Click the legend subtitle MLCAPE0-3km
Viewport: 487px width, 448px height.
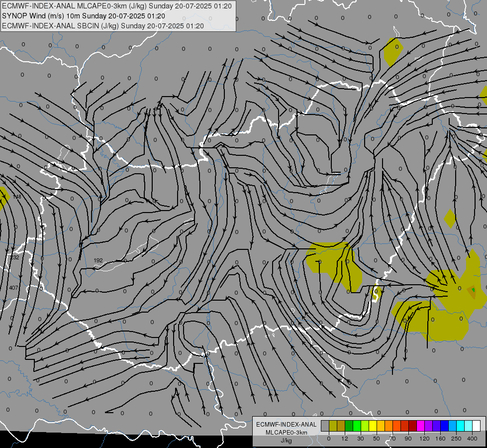[287, 433]
